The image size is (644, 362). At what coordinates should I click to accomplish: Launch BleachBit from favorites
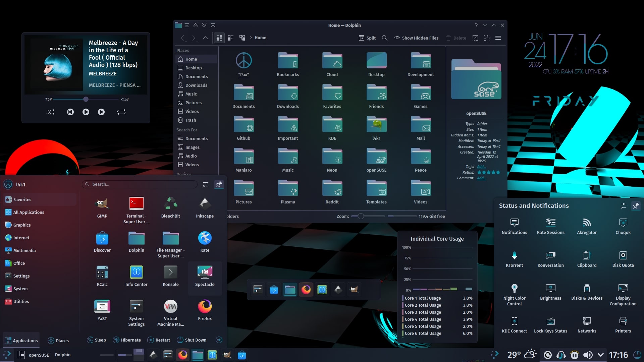point(171,208)
